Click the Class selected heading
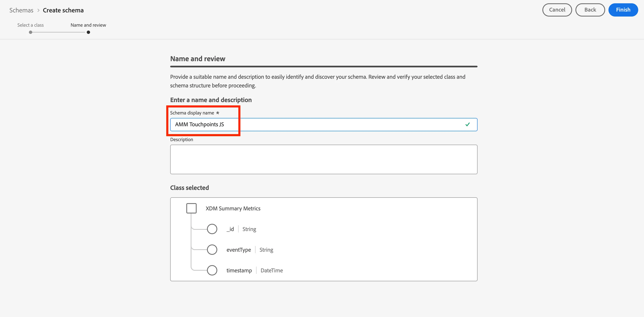The width and height of the screenshot is (644, 317). click(189, 188)
